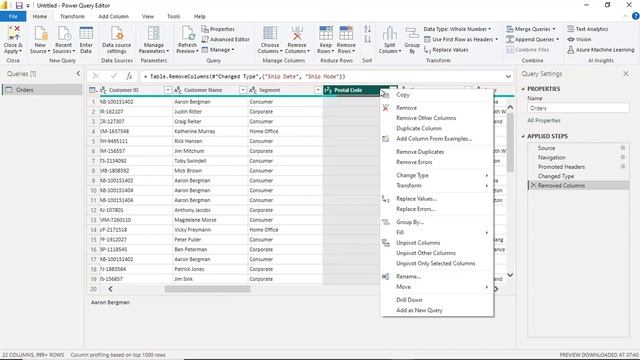Viewport: 640px width, 360px height.
Task: Click the formula bar fx icon
Action: click(x=129, y=76)
